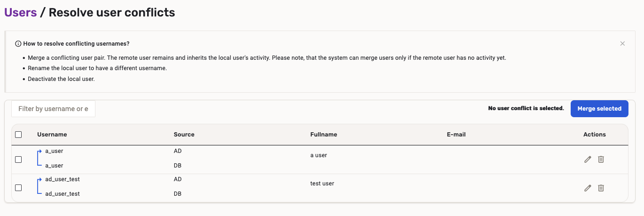The image size is (644, 216).
Task: Click the Username column header
Action: pos(52,135)
